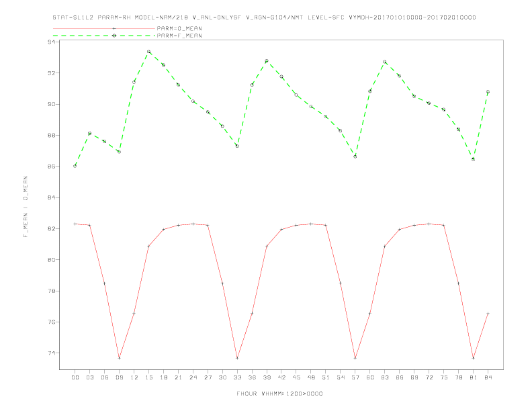Click the O_MEAN plus marker at hour 48
Screen dimensions: 532x411
tap(311, 224)
